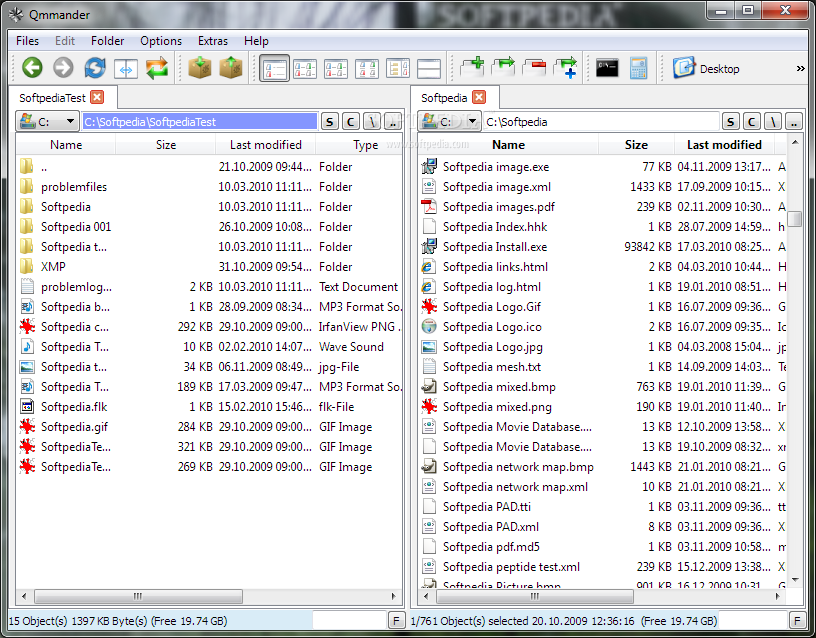Select the third view mode icon
This screenshot has width=816, height=638.
pos(336,69)
